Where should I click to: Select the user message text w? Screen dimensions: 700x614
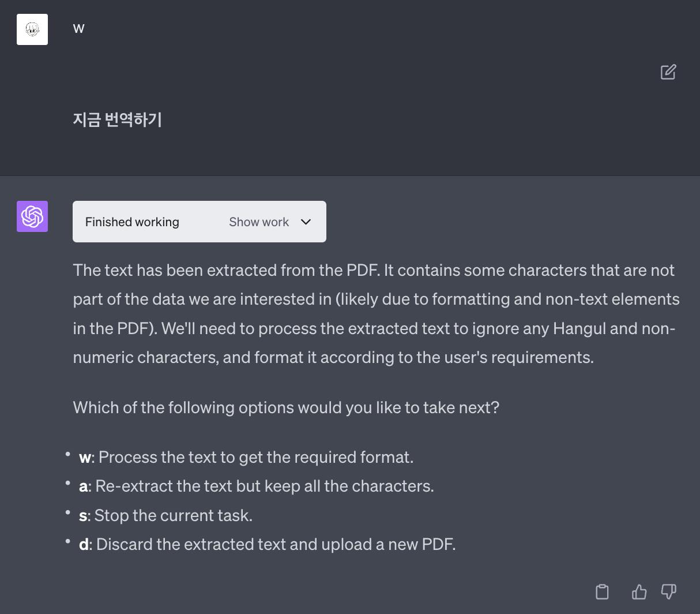[79, 29]
